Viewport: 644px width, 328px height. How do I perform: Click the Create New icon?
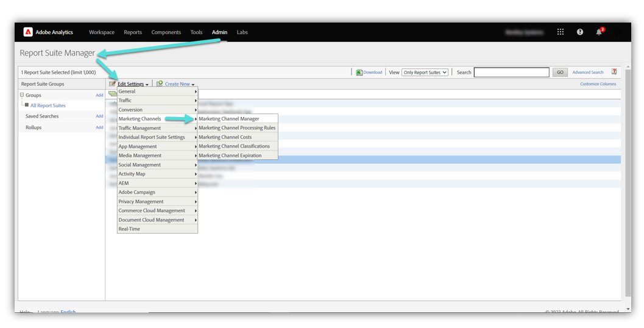click(x=160, y=84)
